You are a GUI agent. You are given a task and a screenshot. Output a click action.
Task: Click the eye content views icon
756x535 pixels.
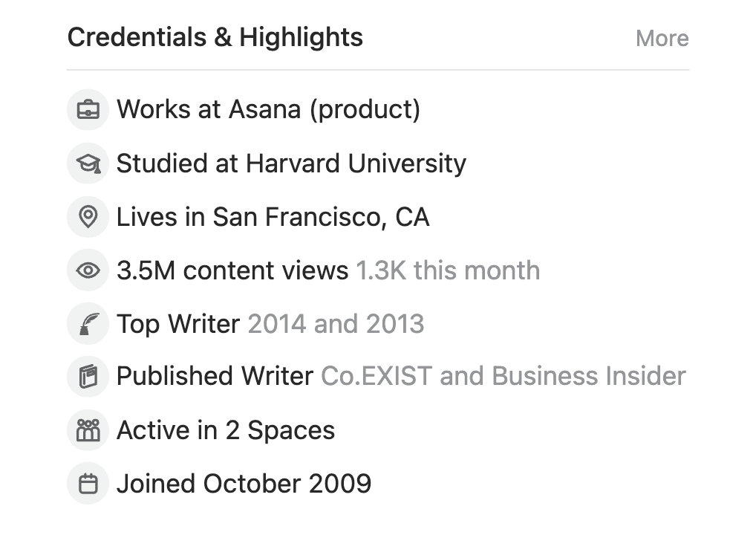[88, 270]
